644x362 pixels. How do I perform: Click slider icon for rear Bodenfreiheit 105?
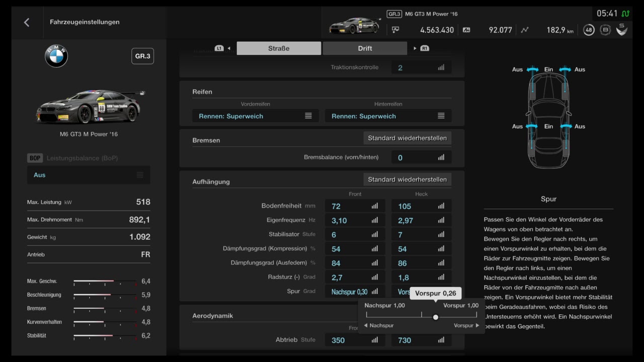click(x=441, y=206)
